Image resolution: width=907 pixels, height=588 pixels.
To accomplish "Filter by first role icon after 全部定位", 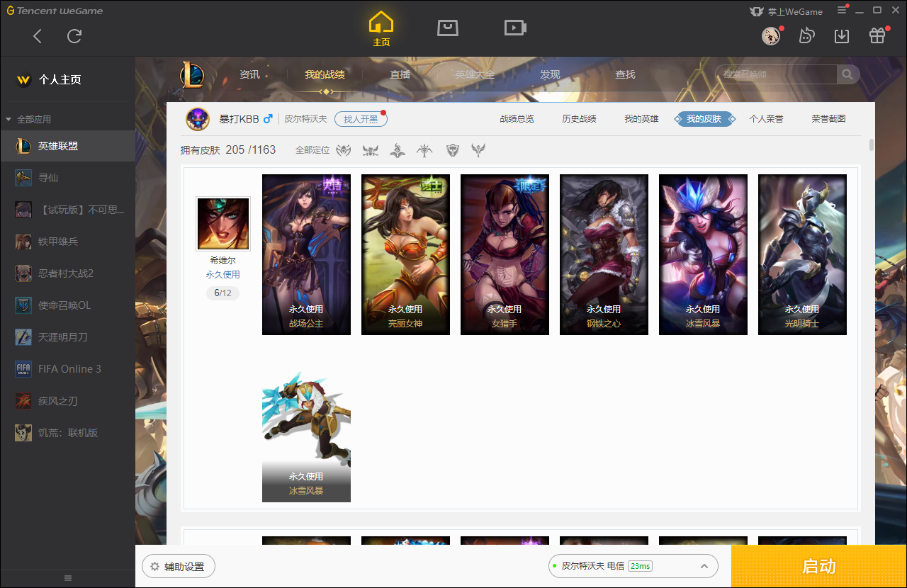I will (344, 150).
